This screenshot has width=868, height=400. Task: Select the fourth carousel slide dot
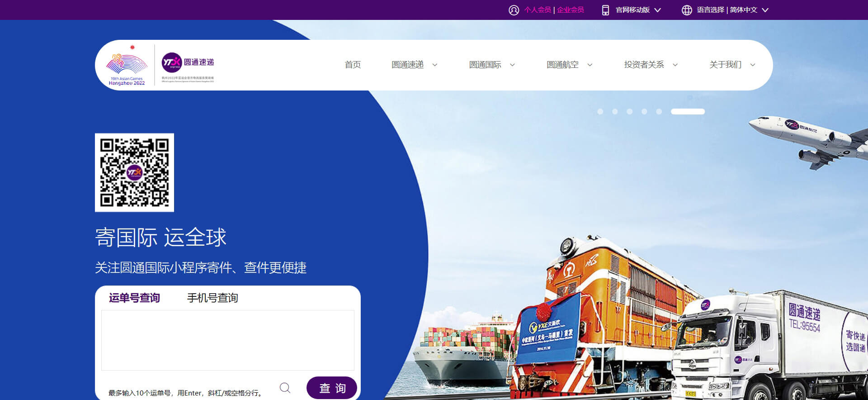click(x=644, y=112)
